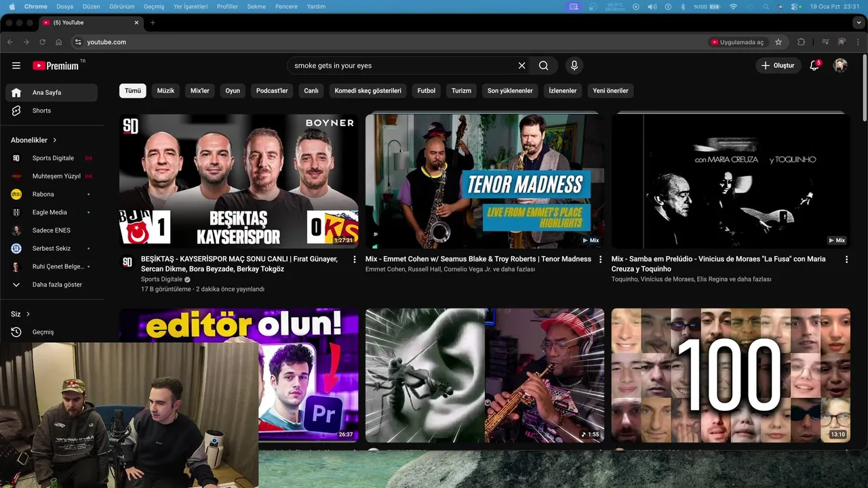Select the Müzik filter chip
The width and height of the screenshot is (868, 488).
coord(165,91)
